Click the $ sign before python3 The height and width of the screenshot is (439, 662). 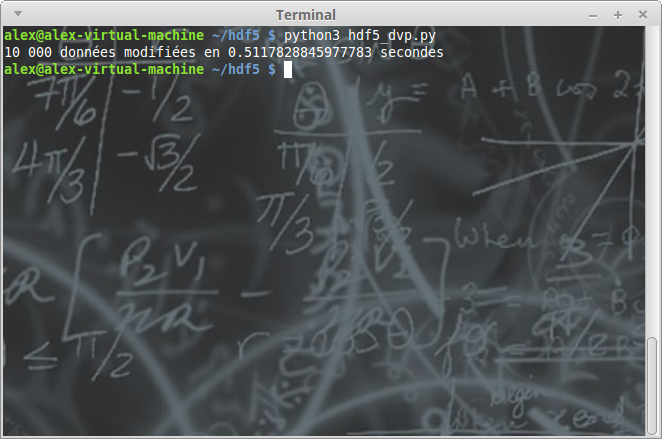(271, 34)
